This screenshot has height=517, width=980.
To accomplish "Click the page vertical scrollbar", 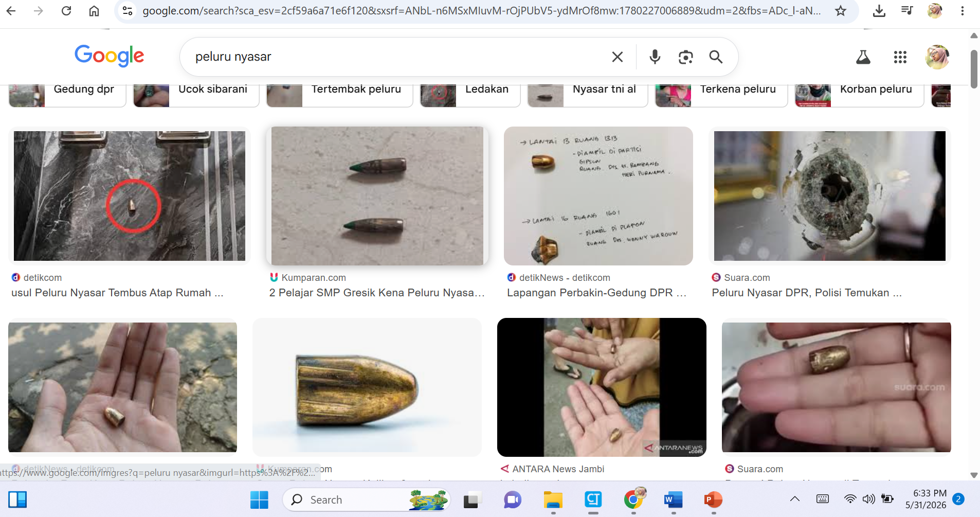I will tap(974, 68).
